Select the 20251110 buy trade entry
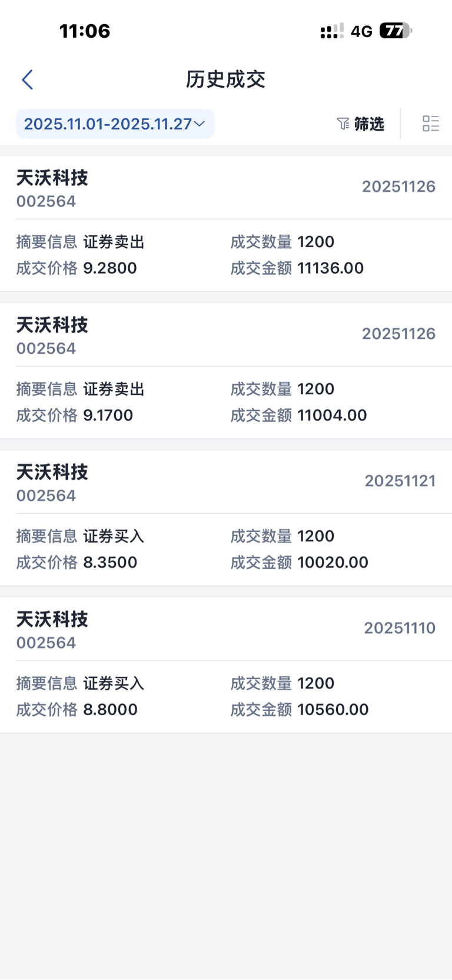The height and width of the screenshot is (980, 452). [x=226, y=665]
